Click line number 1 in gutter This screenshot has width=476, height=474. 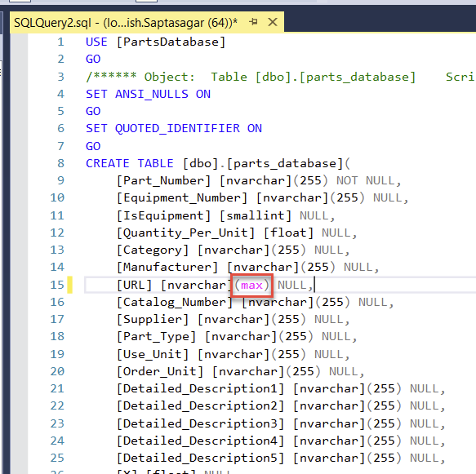pos(60,42)
